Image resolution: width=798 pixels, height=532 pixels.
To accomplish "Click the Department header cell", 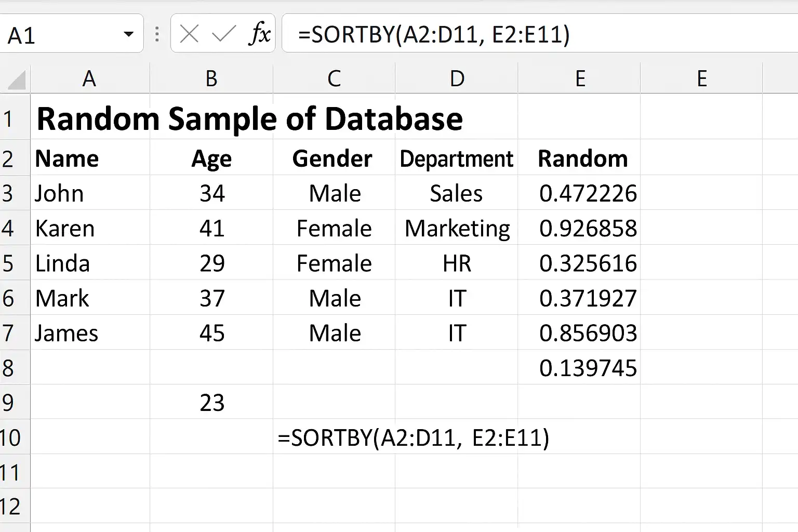I will (457, 158).
